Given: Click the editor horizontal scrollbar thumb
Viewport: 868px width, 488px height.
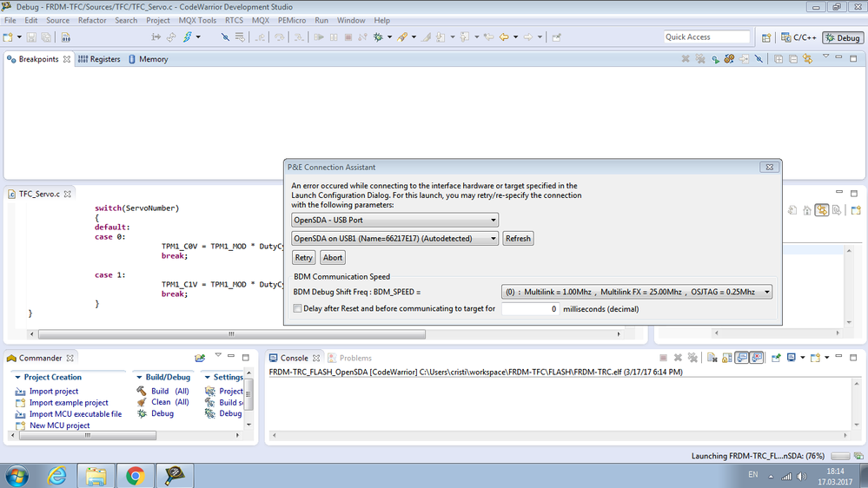Looking at the screenshot, I should click(231, 334).
